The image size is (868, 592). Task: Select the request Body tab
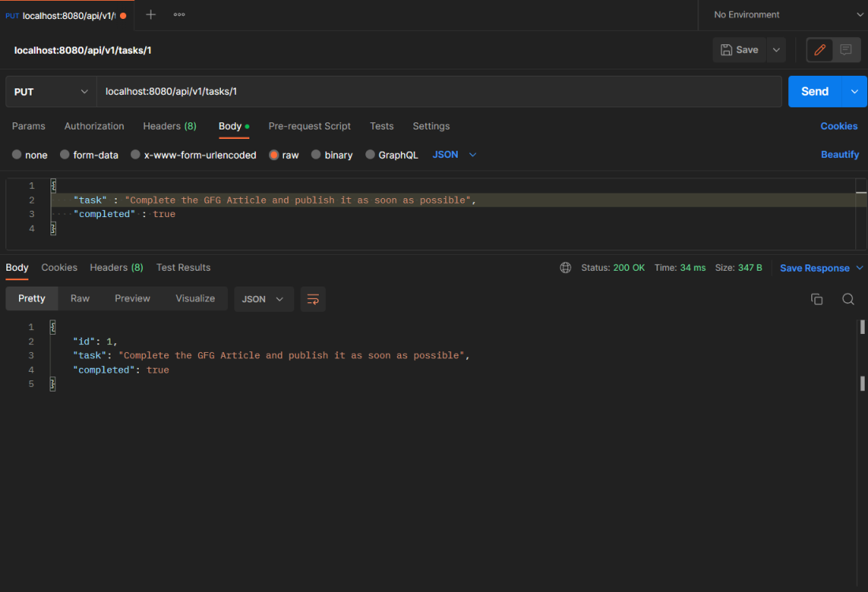[x=234, y=126]
